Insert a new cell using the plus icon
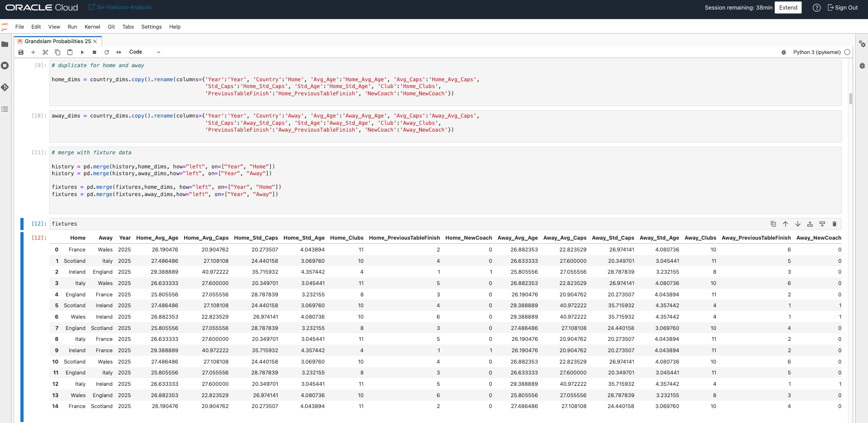The width and height of the screenshot is (868, 423). coord(33,52)
